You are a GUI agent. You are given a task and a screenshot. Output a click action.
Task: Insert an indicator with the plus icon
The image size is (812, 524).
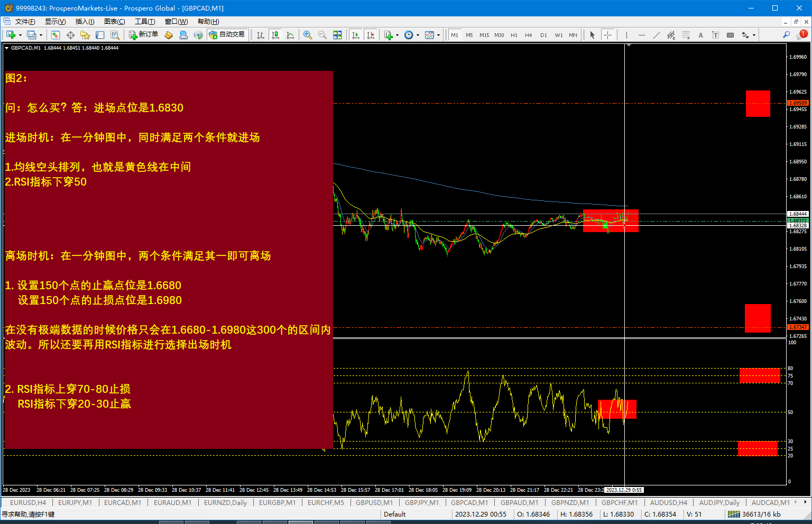point(389,35)
